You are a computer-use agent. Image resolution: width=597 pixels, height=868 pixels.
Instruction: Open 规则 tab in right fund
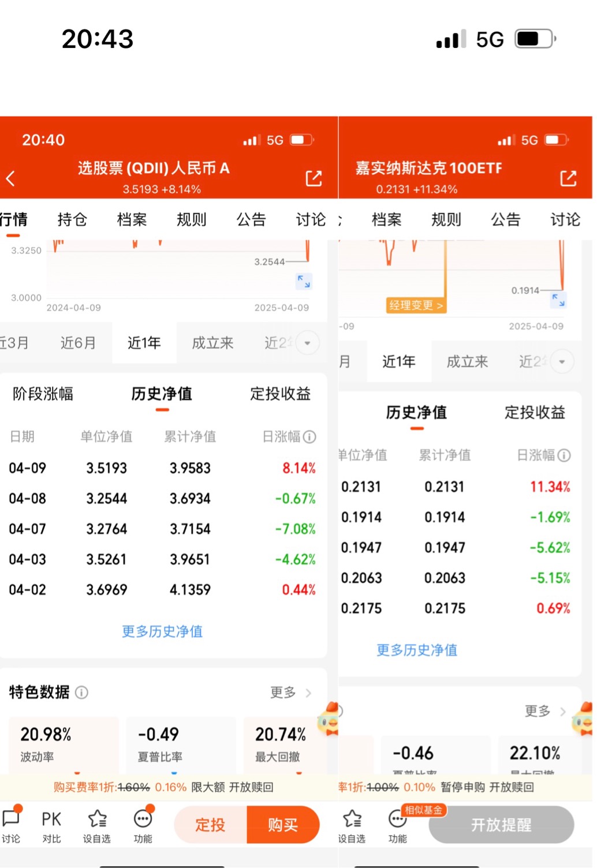point(446,219)
